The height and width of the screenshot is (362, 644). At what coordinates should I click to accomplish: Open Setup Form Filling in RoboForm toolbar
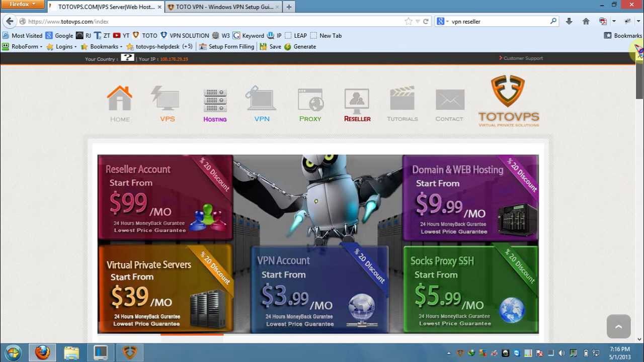coord(227,46)
